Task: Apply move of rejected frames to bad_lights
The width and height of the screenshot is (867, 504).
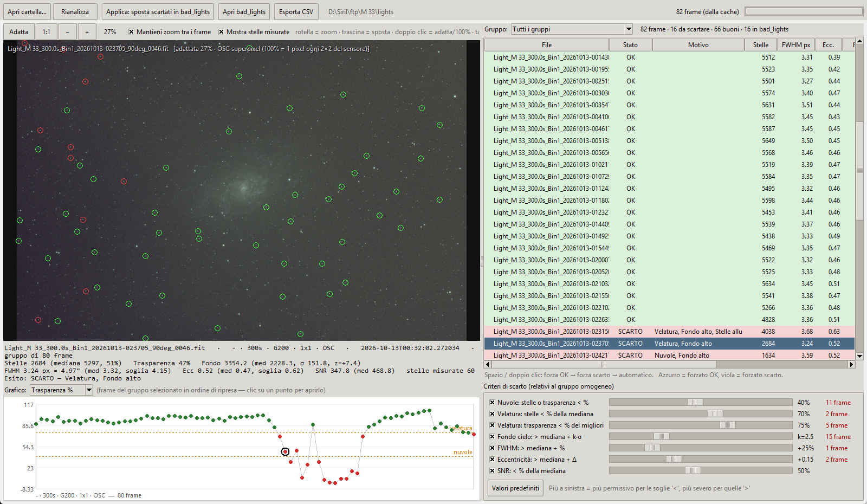Action: click(x=158, y=12)
